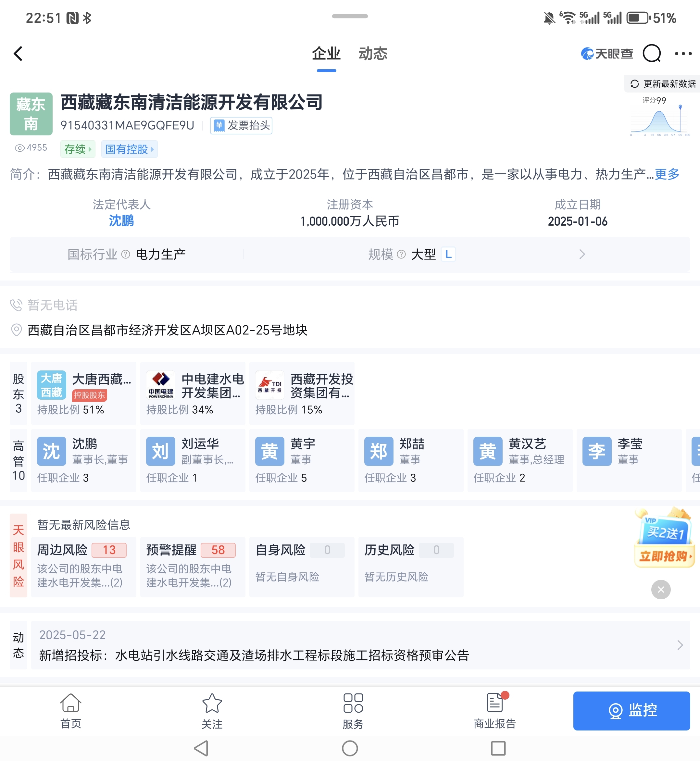
Task: Open the 西藏开投 TDI shareholder logo
Action: click(270, 385)
